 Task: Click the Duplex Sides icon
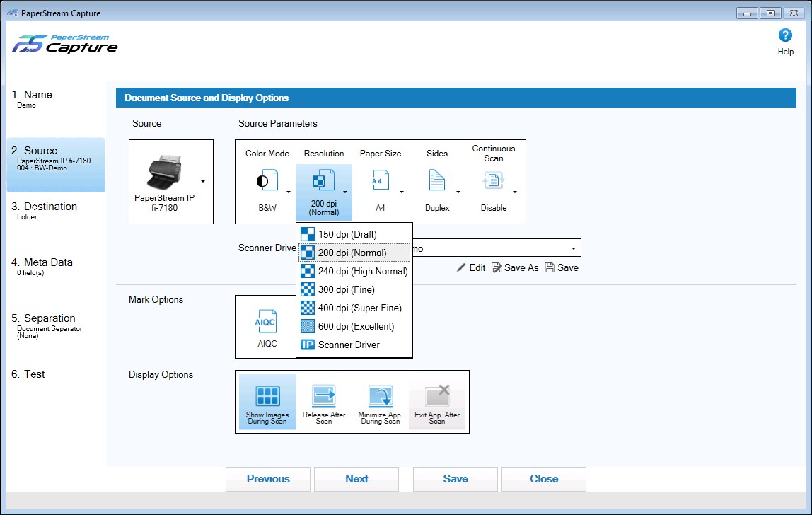pos(436,181)
